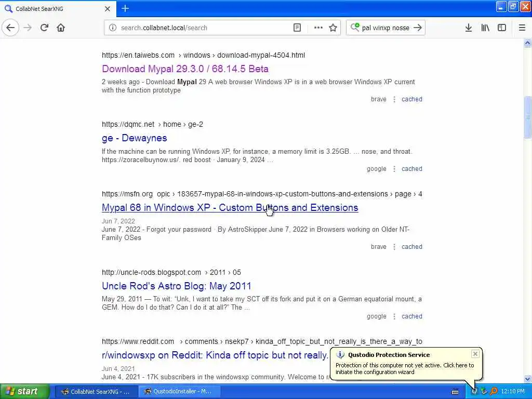This screenshot has width=532, height=399.
Task: Focus the search box containing 'pal winxp nosse'
Action: (x=386, y=28)
